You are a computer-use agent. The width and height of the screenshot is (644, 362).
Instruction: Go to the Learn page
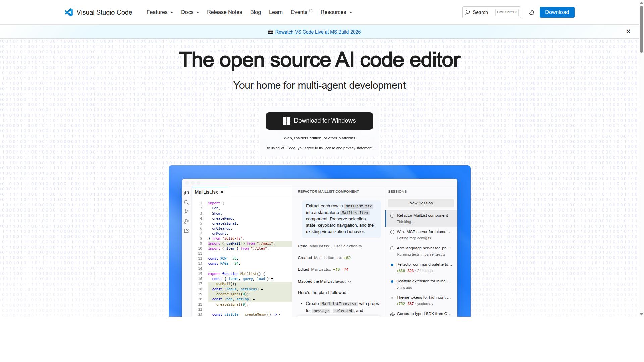(276, 12)
